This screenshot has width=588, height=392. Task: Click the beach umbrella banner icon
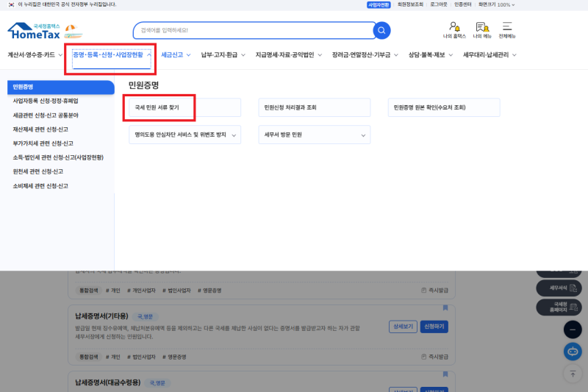tap(73, 31)
